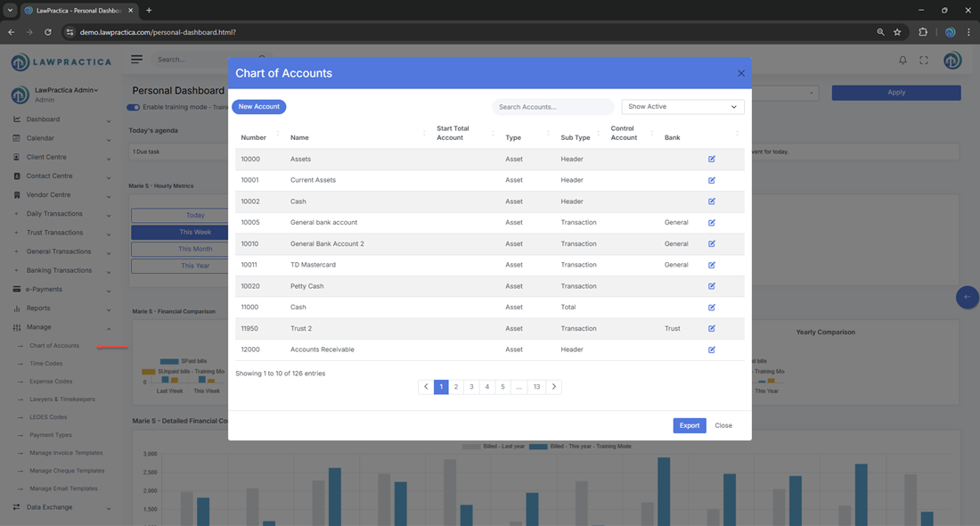
Task: Expand the Daily Transactions menu
Action: click(61, 214)
